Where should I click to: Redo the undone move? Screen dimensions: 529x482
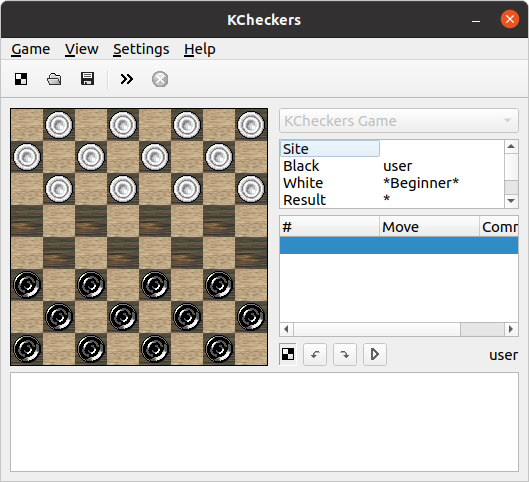pyautogui.click(x=345, y=355)
